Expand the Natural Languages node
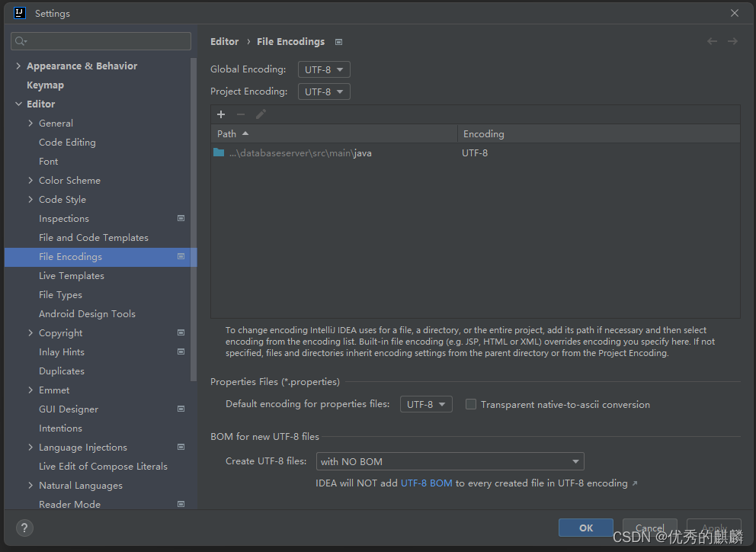The image size is (756, 552). [x=30, y=486]
